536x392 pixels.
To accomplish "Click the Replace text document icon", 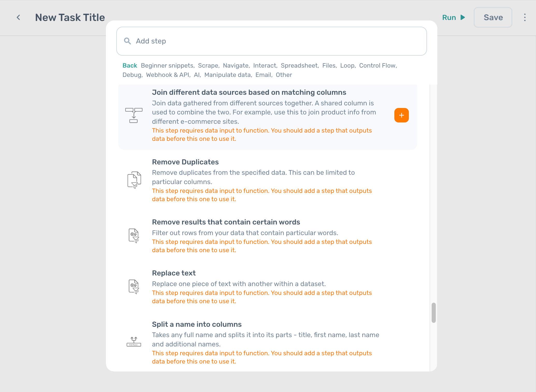I will coord(134,287).
